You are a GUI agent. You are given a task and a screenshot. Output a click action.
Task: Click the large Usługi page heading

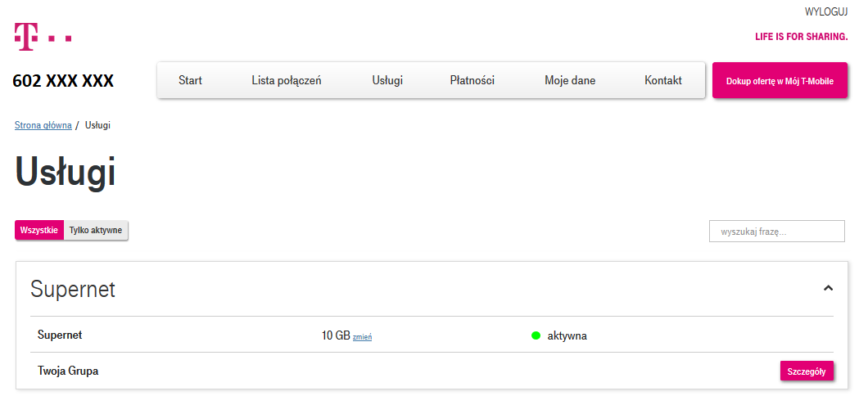(66, 172)
